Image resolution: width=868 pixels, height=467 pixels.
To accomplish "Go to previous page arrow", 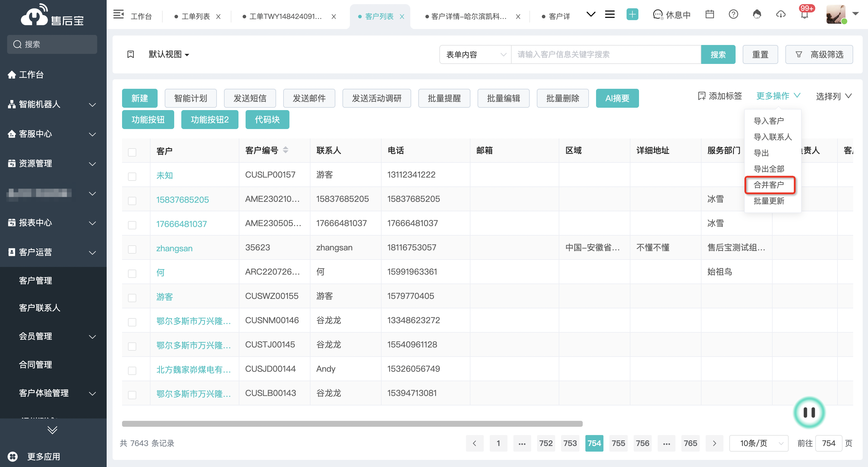I will tap(474, 443).
